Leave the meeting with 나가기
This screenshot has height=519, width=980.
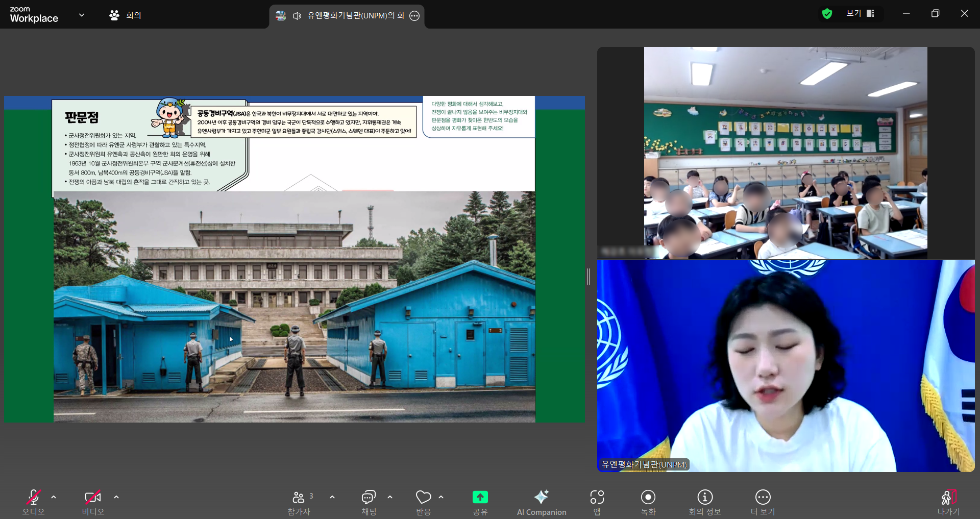(x=948, y=498)
